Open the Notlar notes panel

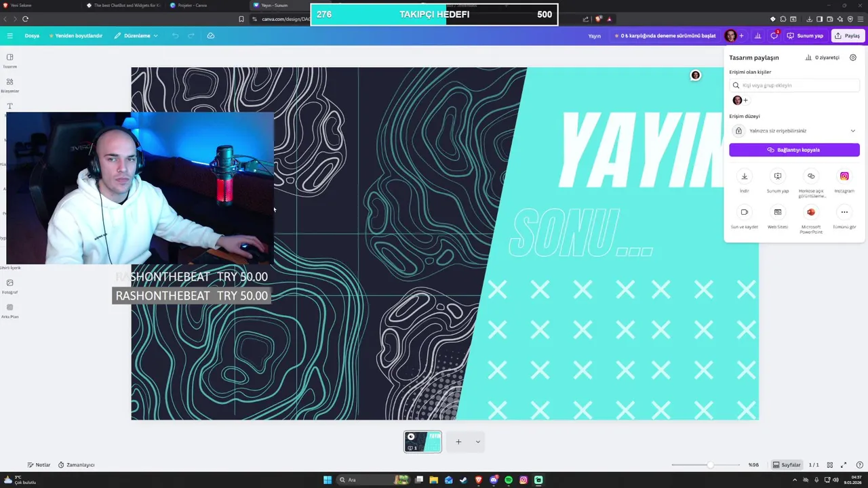point(39,465)
